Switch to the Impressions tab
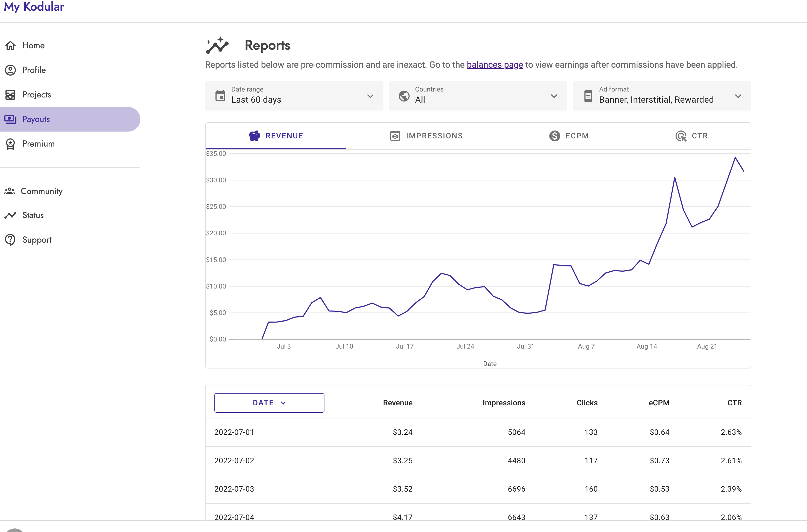The height and width of the screenshot is (532, 807). 427,136
